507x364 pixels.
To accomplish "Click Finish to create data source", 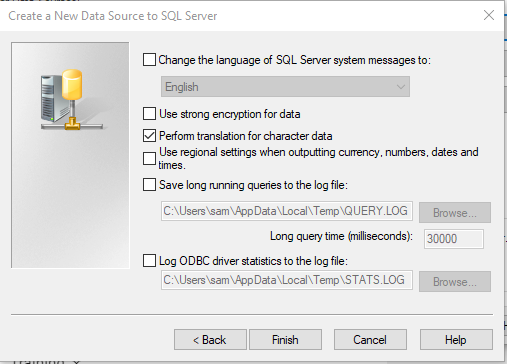I will (x=285, y=340).
